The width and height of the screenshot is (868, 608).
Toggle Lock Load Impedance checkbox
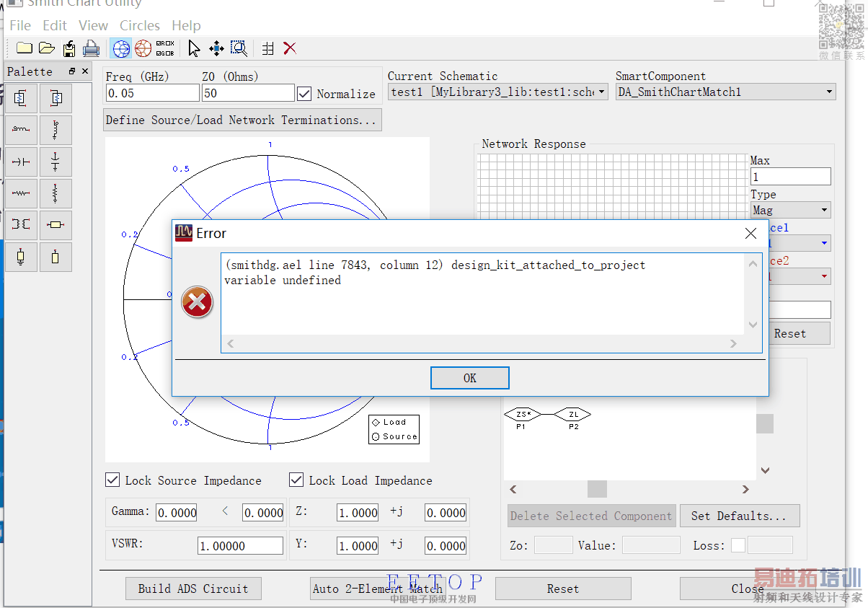click(296, 480)
